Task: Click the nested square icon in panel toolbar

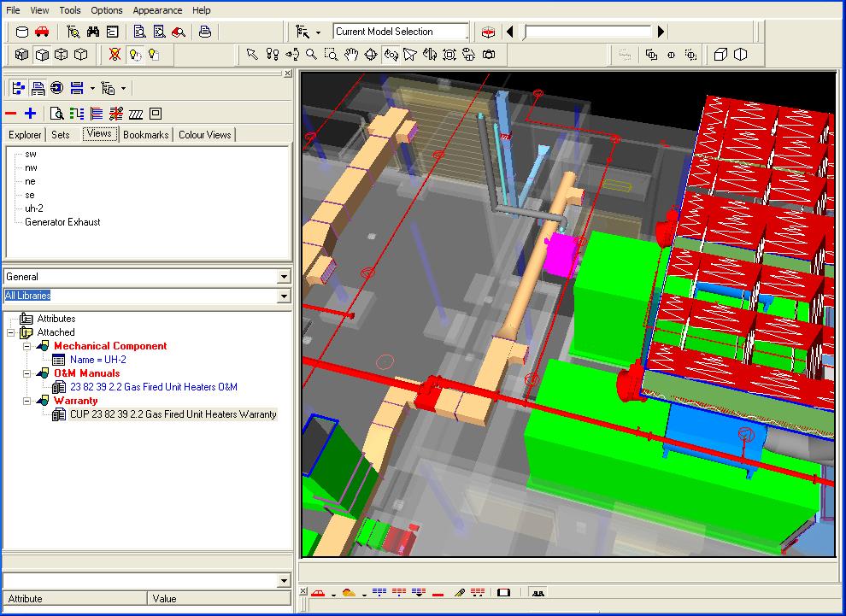Action: (156, 114)
